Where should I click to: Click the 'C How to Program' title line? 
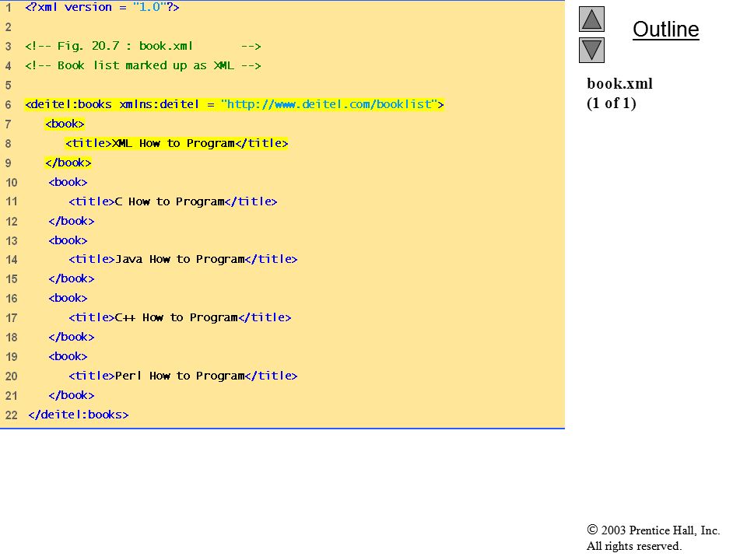[x=173, y=202]
